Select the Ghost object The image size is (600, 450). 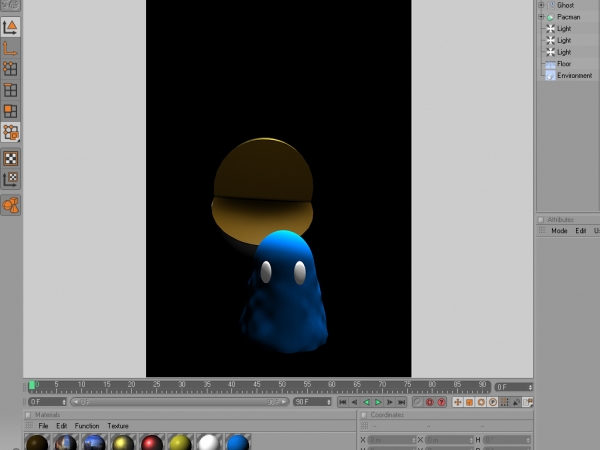[565, 5]
